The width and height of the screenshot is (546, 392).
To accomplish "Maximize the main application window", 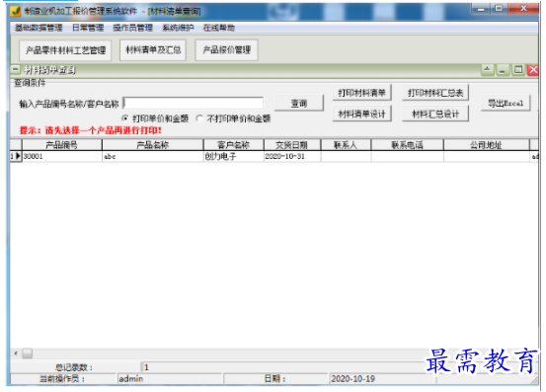I will [500, 9].
